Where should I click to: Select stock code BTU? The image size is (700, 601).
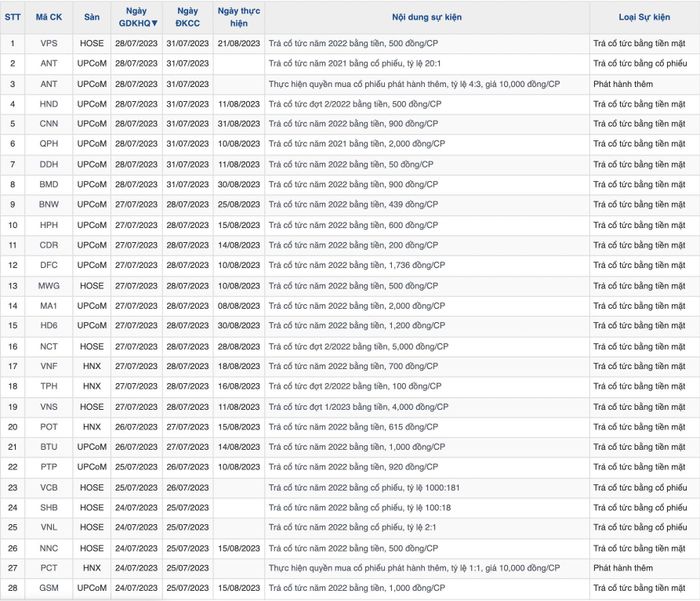[x=49, y=447]
